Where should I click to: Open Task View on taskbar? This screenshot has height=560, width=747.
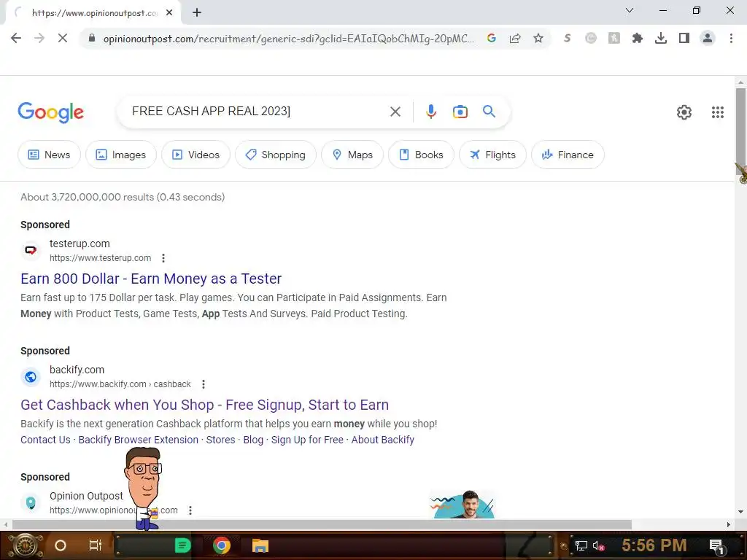(x=96, y=545)
